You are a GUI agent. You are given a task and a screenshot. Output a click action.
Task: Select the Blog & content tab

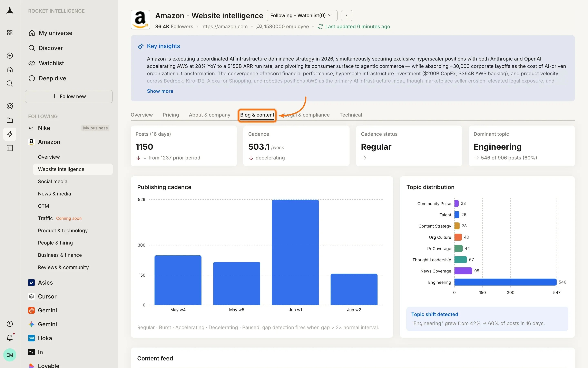(257, 115)
